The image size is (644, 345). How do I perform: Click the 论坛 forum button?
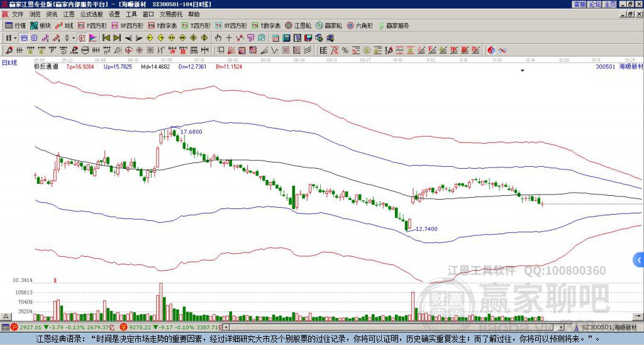coord(595,4)
